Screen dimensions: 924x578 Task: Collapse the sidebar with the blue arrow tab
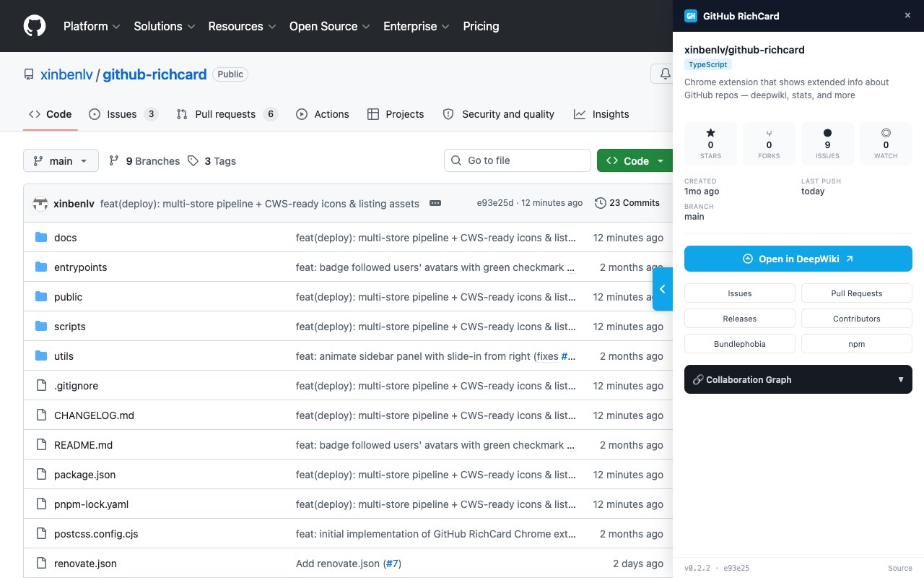tap(663, 289)
